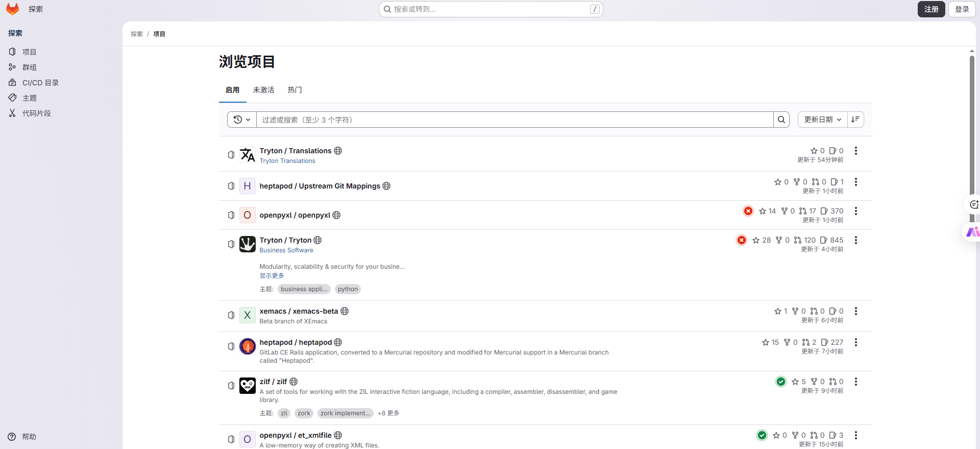Image resolution: width=980 pixels, height=449 pixels.
Task: Open more actions for Tryton / Tryton
Action: (856, 240)
